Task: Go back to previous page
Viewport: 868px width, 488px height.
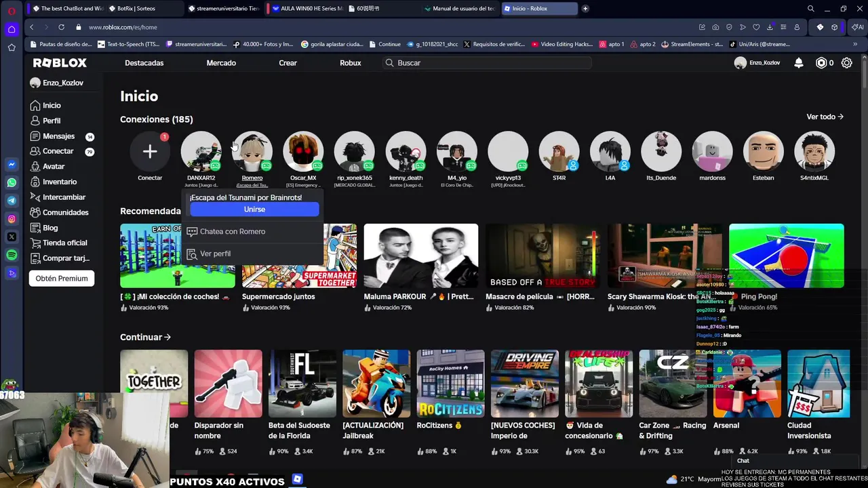Action: (x=31, y=27)
